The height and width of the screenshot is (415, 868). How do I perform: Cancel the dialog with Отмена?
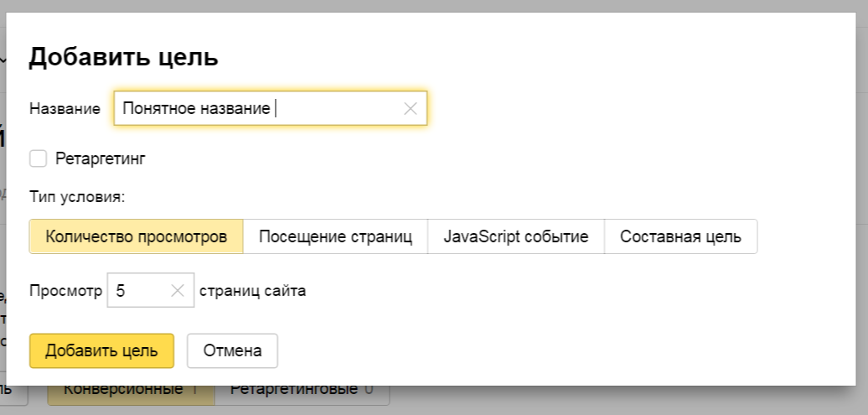pos(232,350)
